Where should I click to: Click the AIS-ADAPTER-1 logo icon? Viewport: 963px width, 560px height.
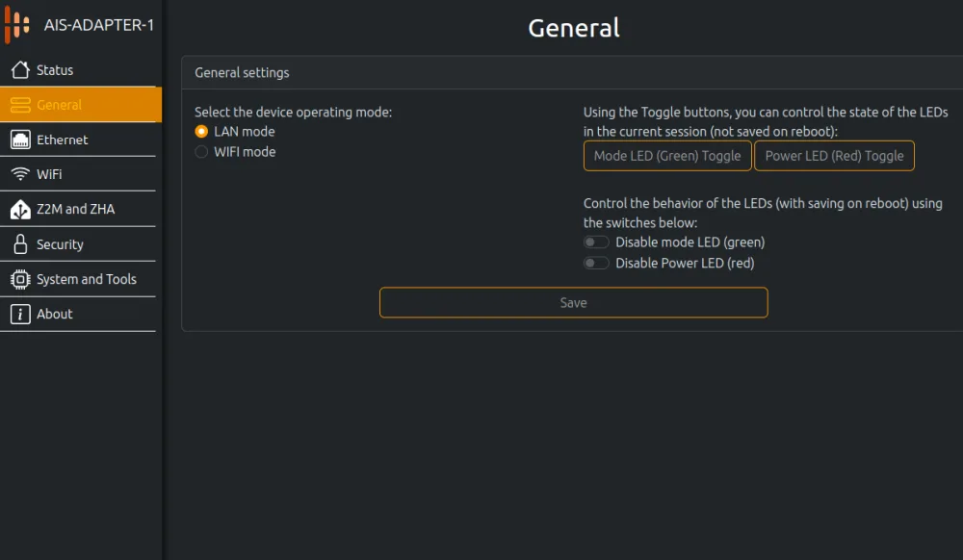click(x=17, y=26)
